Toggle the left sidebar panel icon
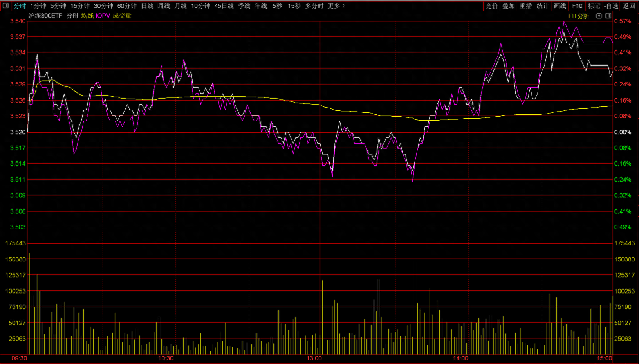This screenshot has height=364, width=639. [x=5, y=6]
